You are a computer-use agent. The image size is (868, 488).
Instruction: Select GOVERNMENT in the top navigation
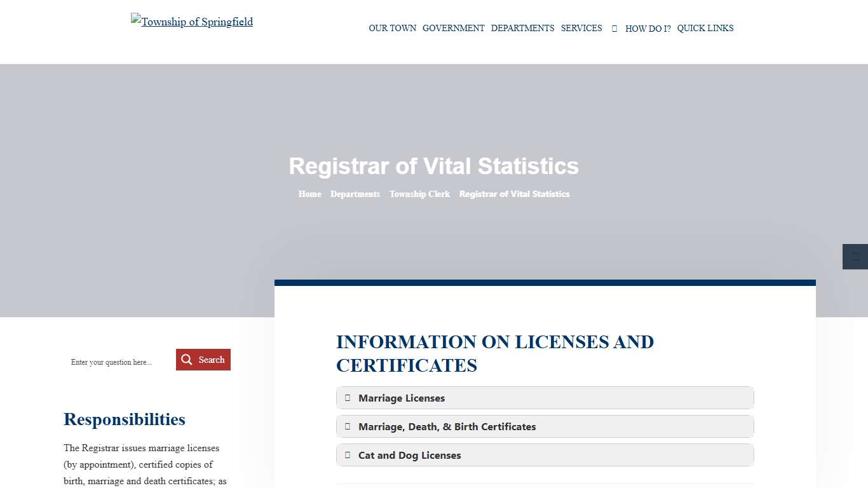(453, 28)
